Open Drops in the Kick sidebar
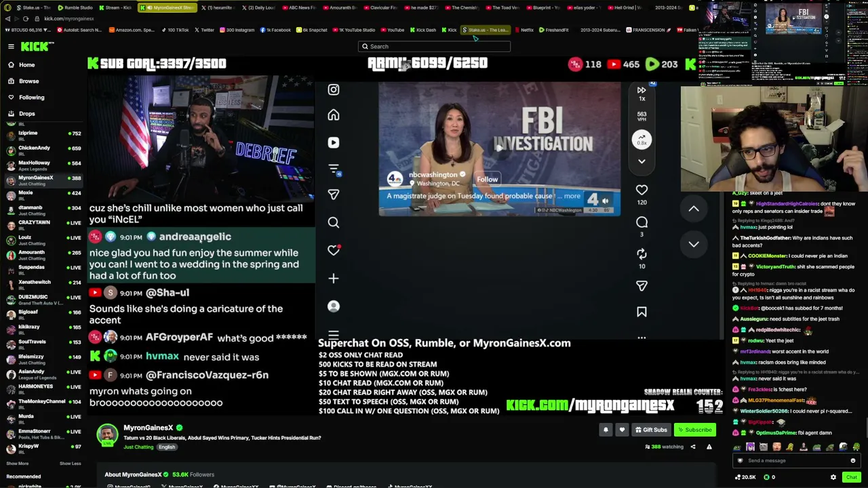The image size is (868, 488). click(x=26, y=114)
